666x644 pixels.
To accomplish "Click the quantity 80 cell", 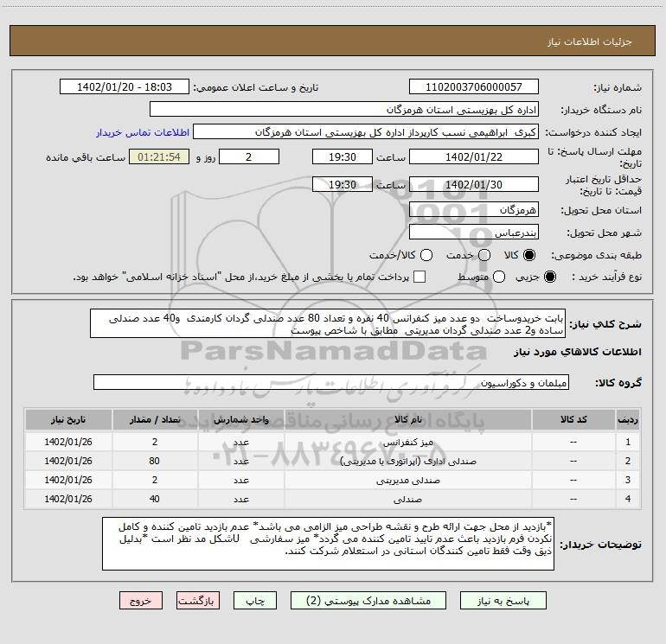I will pyautogui.click(x=155, y=461).
